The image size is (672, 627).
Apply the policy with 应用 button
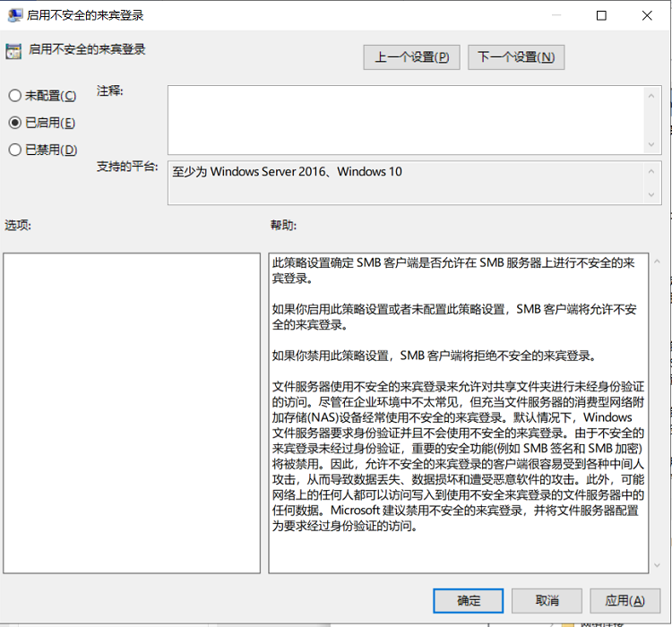625,600
